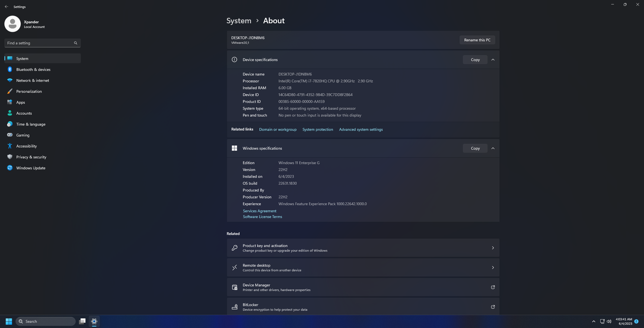Open the volume tray icon
The height and width of the screenshot is (328, 644).
[x=610, y=321]
